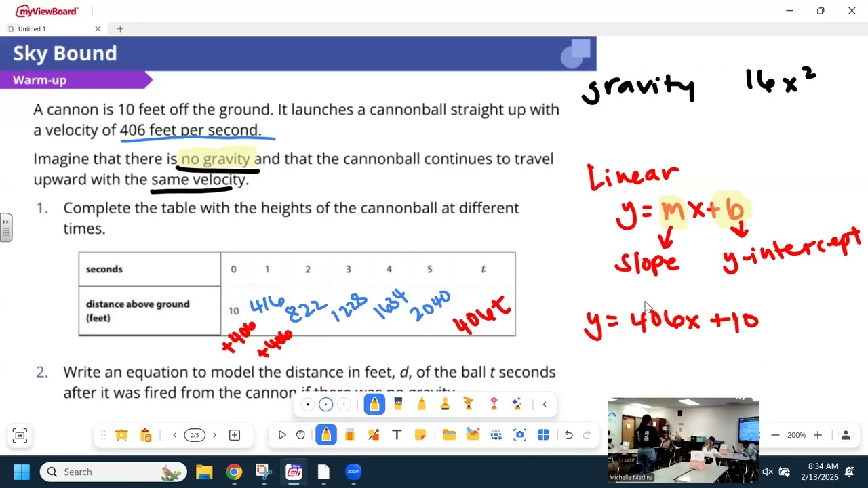Open the blank document app in taskbar
Screen dimensions: 868x488
coord(323,472)
